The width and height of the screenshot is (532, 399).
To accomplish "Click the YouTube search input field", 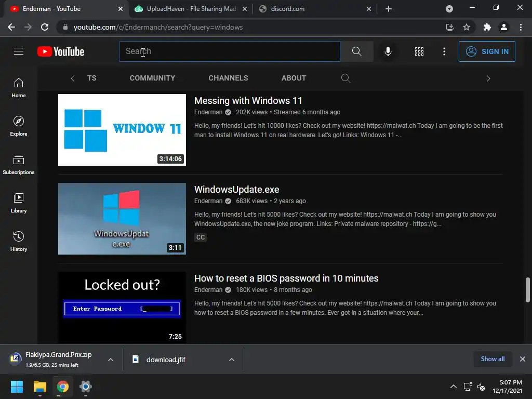I will pos(229,51).
